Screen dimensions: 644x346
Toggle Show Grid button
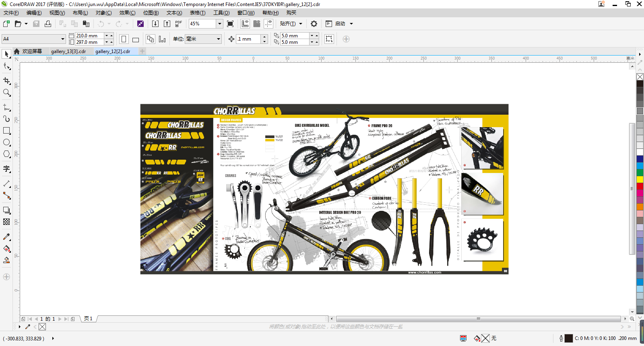click(x=257, y=24)
